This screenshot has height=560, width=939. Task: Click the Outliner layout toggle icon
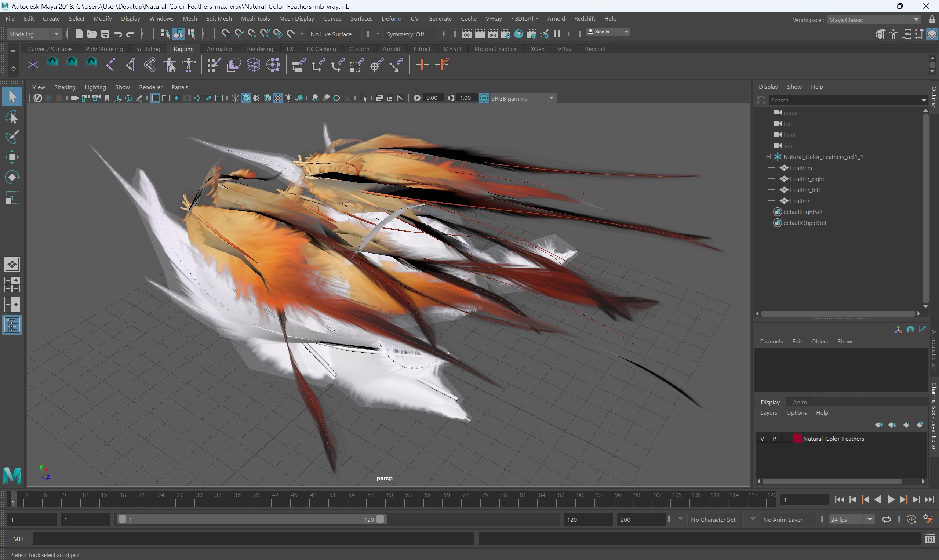click(12, 325)
